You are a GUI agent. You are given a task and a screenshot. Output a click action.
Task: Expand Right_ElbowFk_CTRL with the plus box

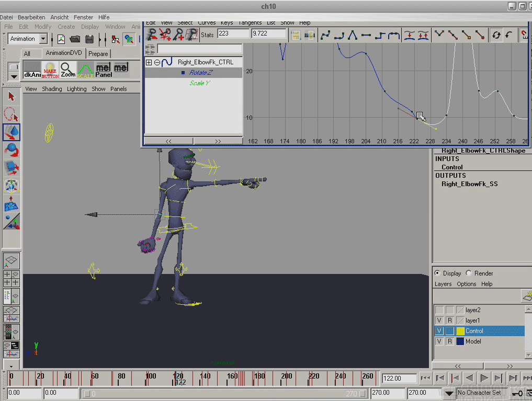(x=149, y=62)
